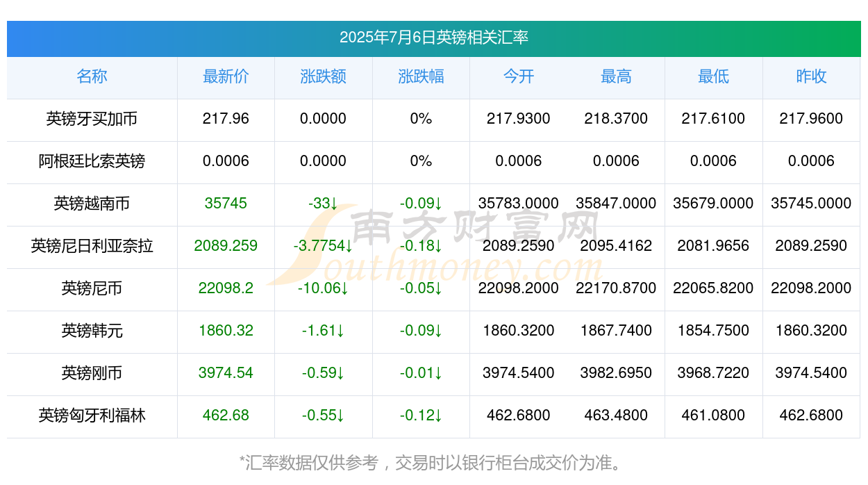The image size is (868, 485).
Task: Click change percent -0.12↓
Action: pos(421,416)
